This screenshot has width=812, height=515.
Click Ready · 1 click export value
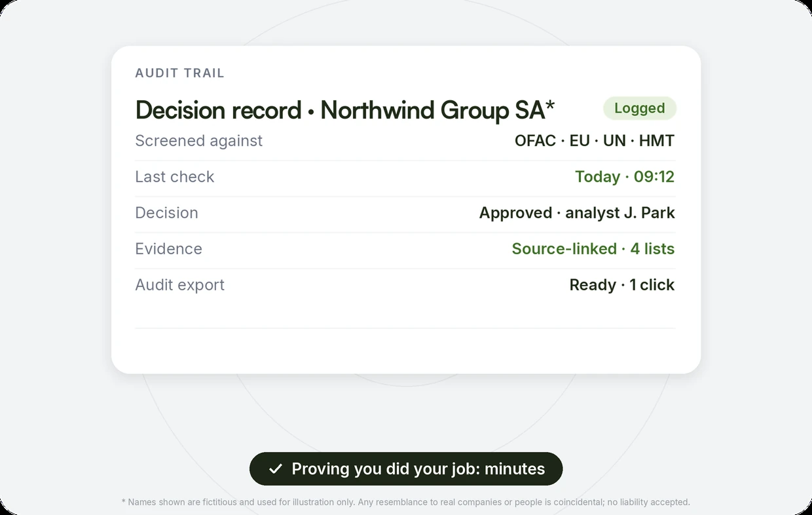tap(622, 285)
